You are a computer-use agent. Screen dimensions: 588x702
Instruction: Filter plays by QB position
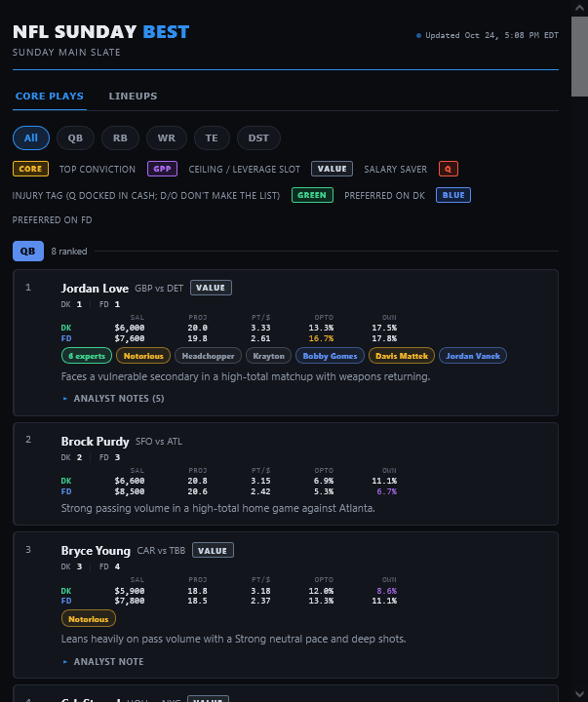75,137
